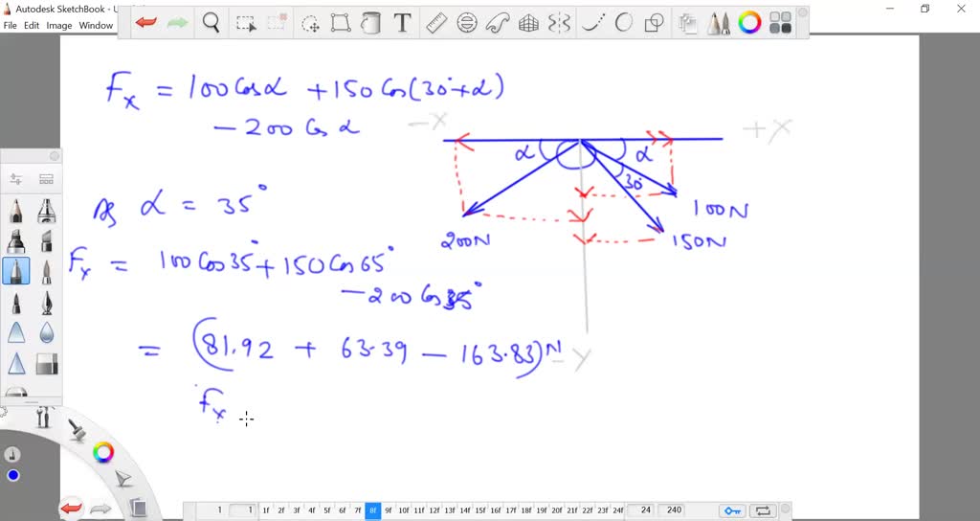
Task: Edit the total frames field showing 240
Action: pos(675,510)
